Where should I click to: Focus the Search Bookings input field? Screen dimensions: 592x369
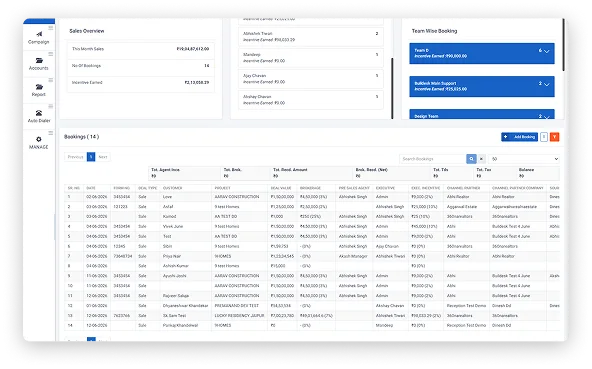[x=433, y=159]
